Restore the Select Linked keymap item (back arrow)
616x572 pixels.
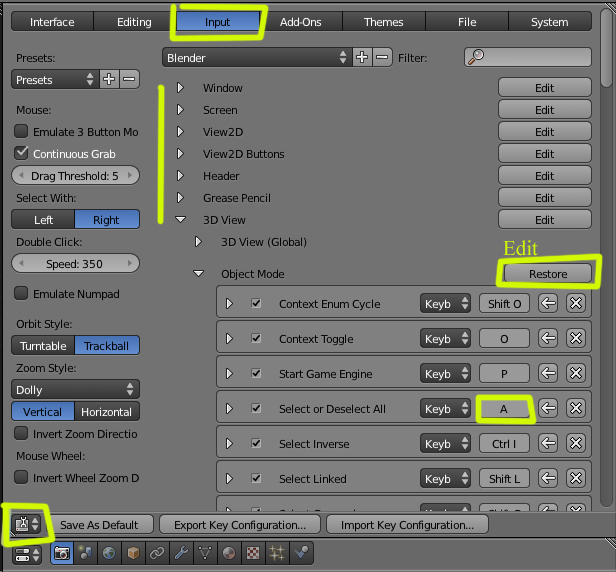click(548, 478)
